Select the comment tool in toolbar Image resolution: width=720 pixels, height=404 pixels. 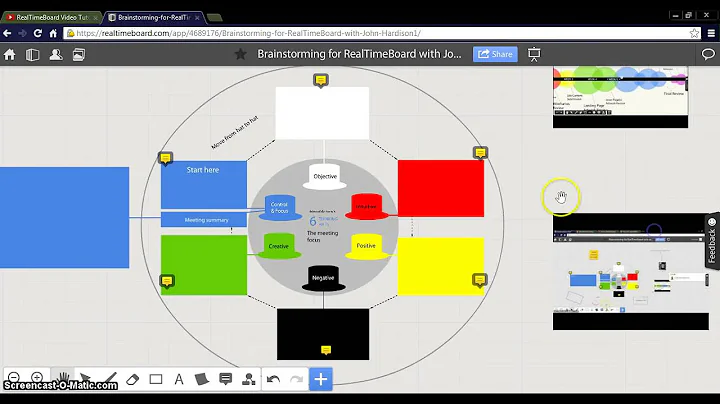[225, 379]
